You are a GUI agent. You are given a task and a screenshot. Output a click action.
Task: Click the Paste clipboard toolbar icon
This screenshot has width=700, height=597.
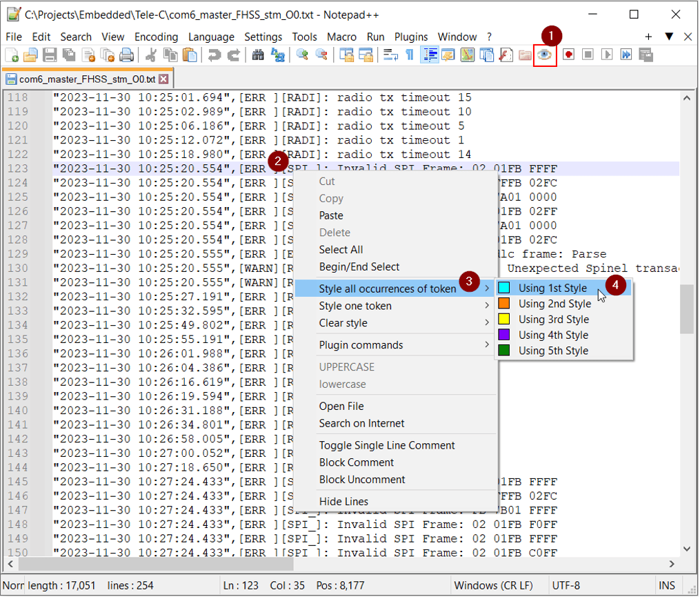[x=189, y=55]
